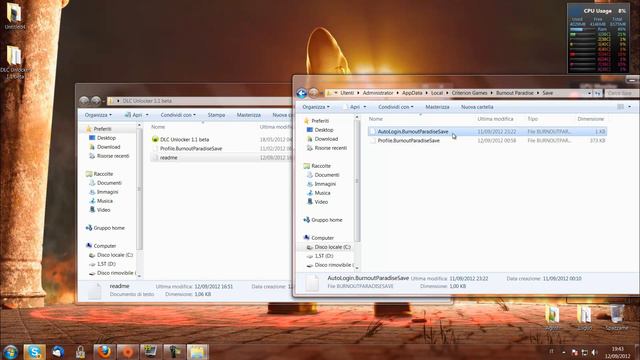Open Documenti in DLC Unlocker window sidebar
The image size is (640, 360).
109,183
